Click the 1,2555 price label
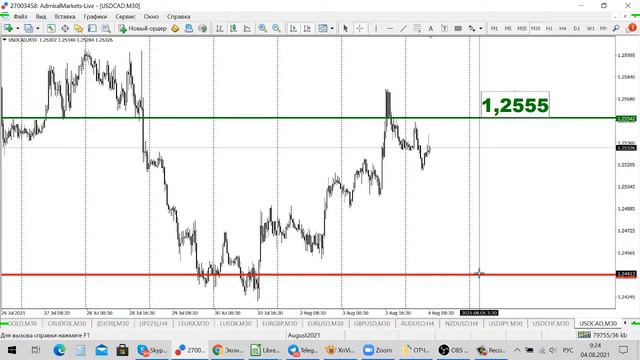The height and width of the screenshot is (360, 640). point(515,105)
